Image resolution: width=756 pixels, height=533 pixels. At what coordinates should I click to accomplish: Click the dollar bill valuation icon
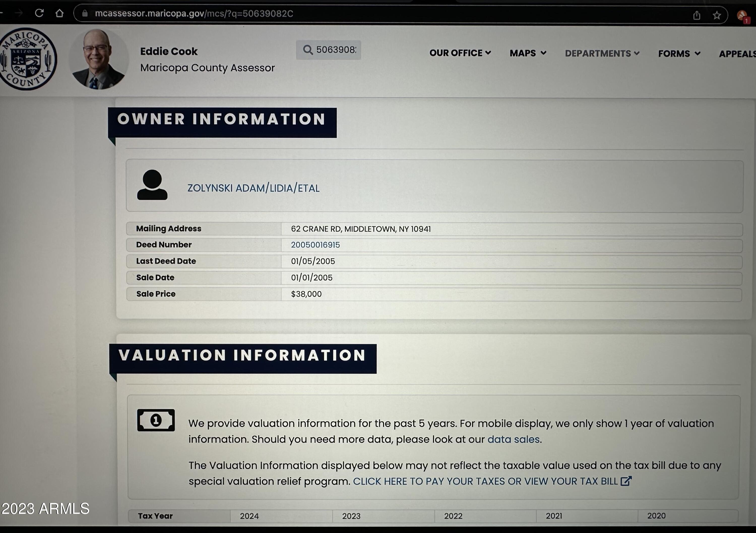[x=156, y=420]
